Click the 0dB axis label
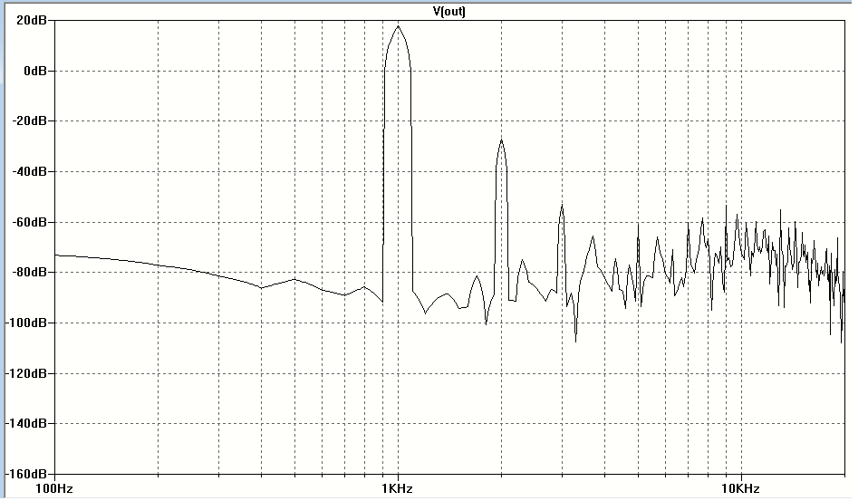Viewport: 868px width, 501px height. point(35,71)
